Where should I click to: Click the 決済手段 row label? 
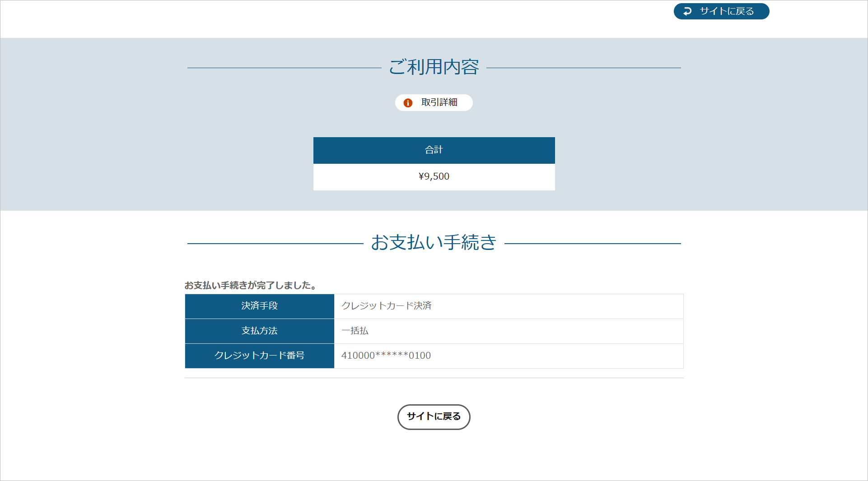point(259,306)
